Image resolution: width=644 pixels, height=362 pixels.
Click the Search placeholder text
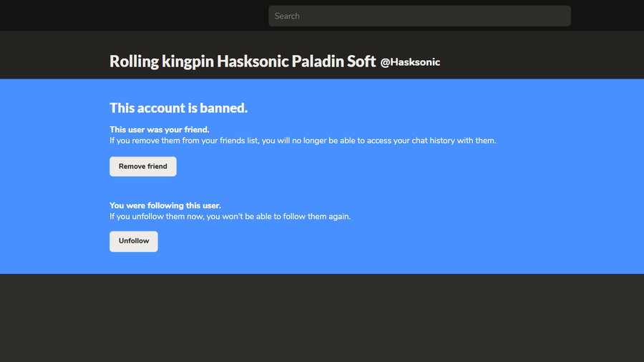pos(287,16)
